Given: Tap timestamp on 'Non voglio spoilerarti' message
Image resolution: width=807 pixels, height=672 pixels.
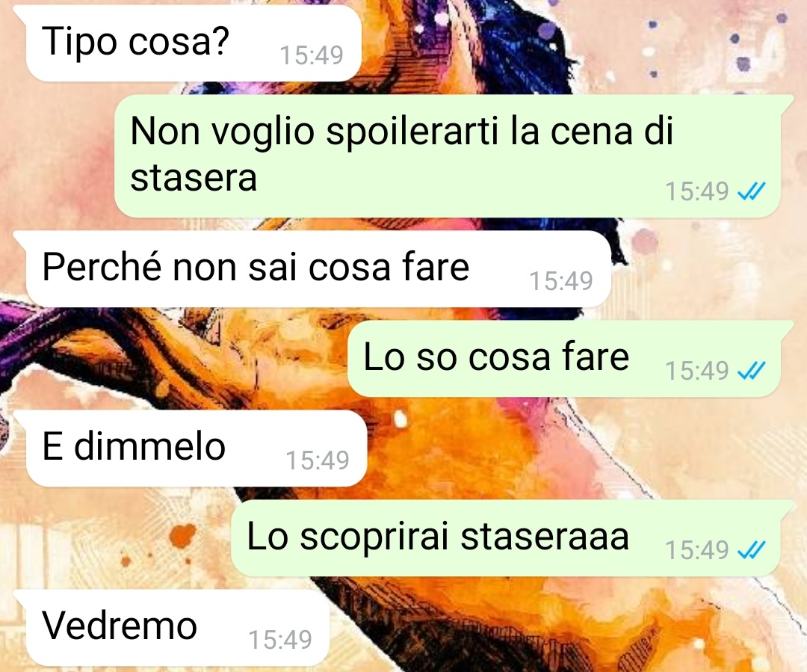Looking at the screenshot, I should (697, 191).
